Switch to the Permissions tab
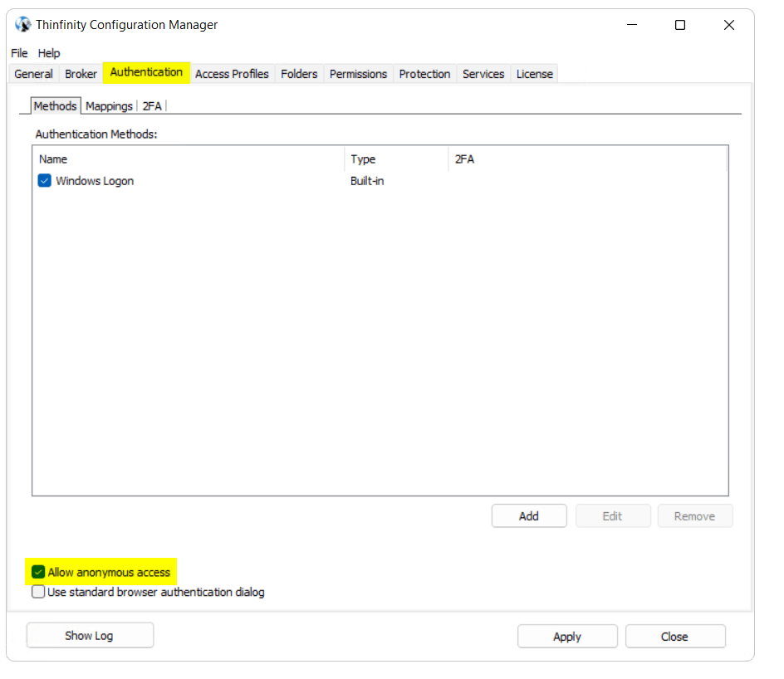The image size is (784, 679). [x=358, y=74]
